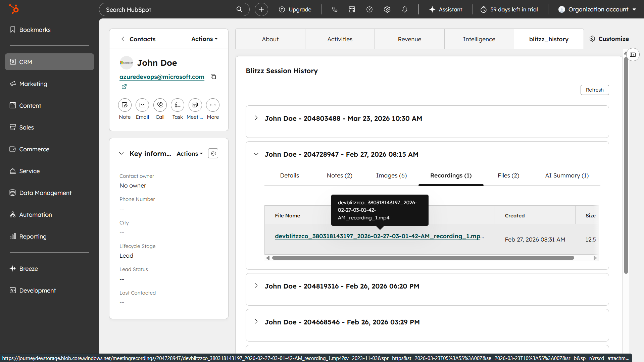Start a Call with the contact

pyautogui.click(x=160, y=105)
